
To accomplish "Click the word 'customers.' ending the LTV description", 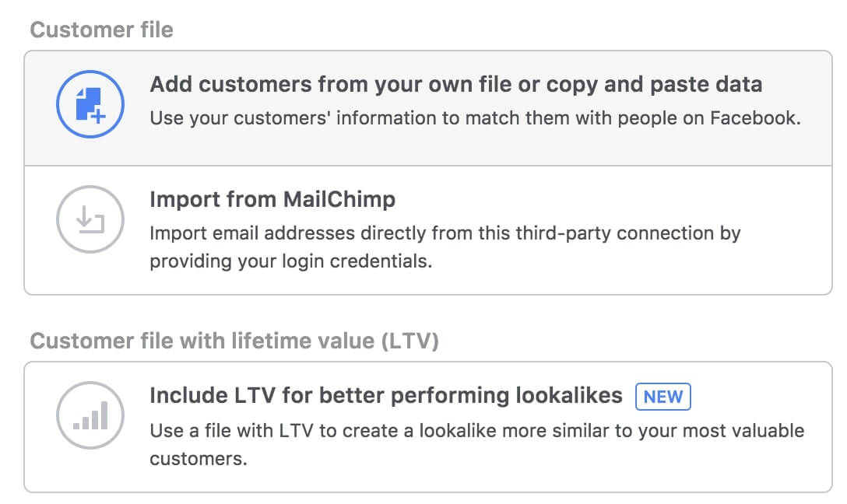I will (x=198, y=459).
